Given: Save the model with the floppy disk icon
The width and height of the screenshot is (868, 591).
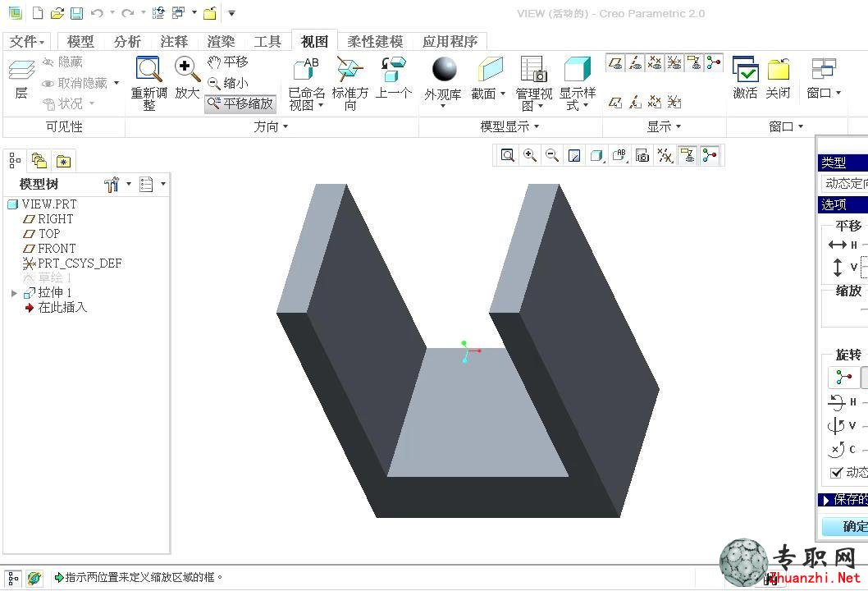Looking at the screenshot, I should (x=76, y=13).
